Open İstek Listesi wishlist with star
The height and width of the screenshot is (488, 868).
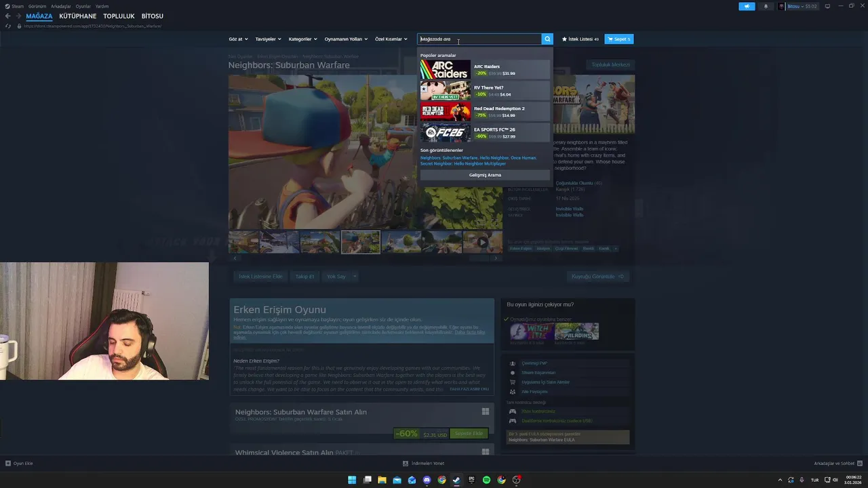[580, 39]
